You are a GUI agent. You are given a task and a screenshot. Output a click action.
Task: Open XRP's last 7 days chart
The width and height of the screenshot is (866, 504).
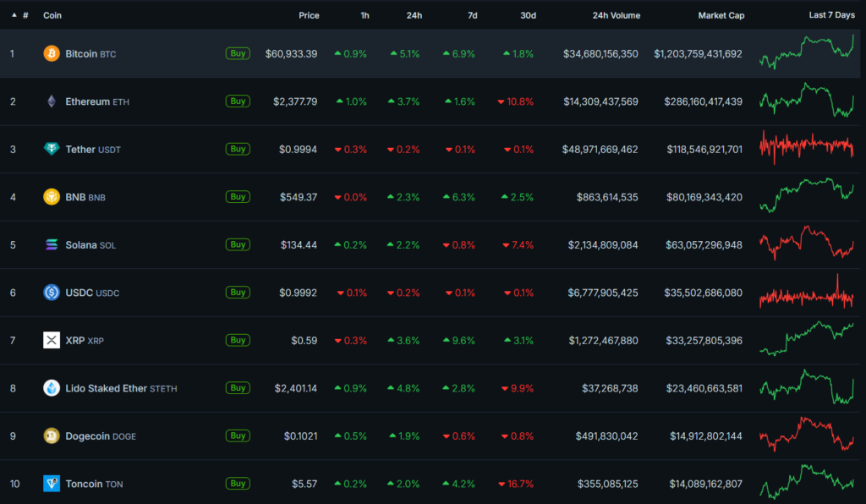(807, 338)
